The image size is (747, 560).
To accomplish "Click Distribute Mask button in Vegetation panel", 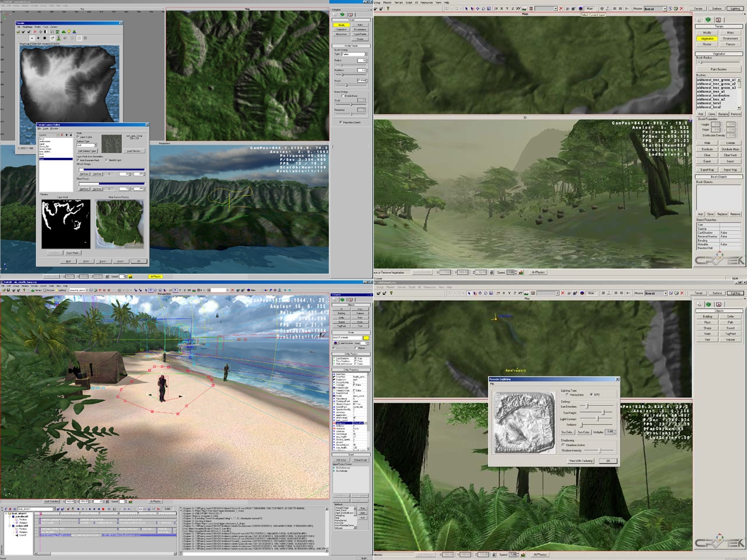I will [730, 149].
